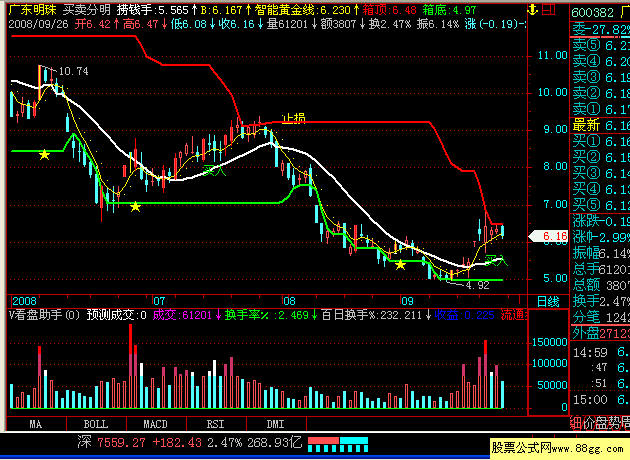Click the 涨跌 change row
Image resolution: width=630 pixels, height=460 pixels.
(600, 221)
